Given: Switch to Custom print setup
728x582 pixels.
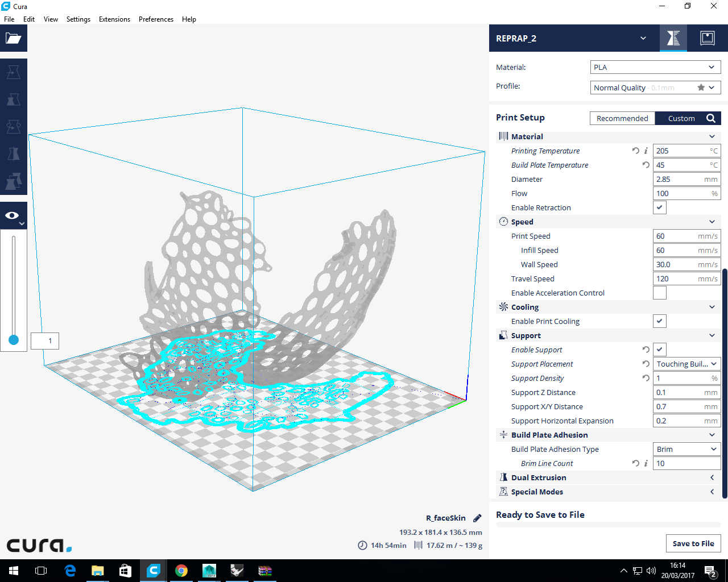Looking at the screenshot, I should click(681, 118).
